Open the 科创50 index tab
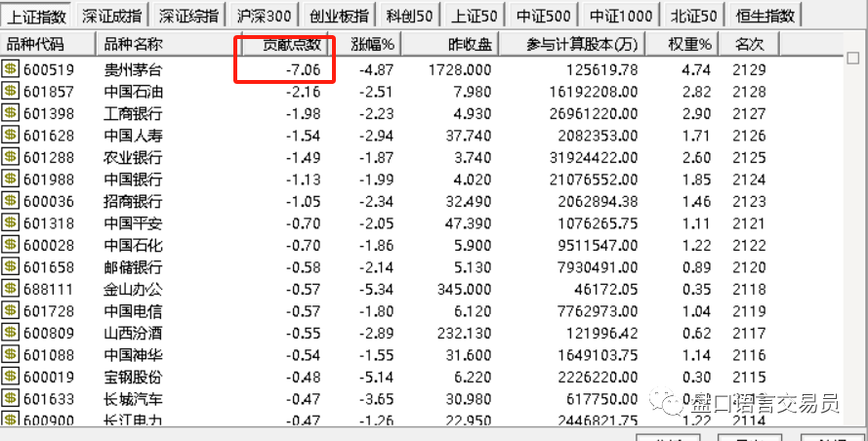The width and height of the screenshot is (868, 441). pyautogui.click(x=410, y=16)
